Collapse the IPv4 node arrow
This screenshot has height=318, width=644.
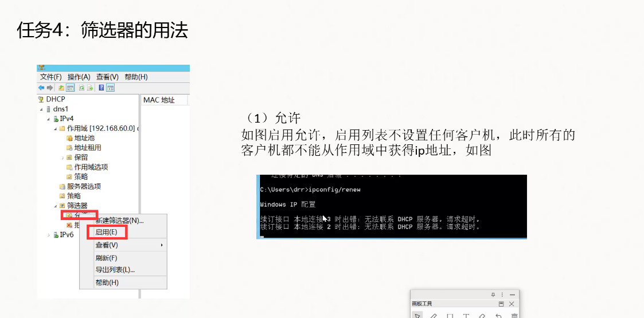click(49, 119)
